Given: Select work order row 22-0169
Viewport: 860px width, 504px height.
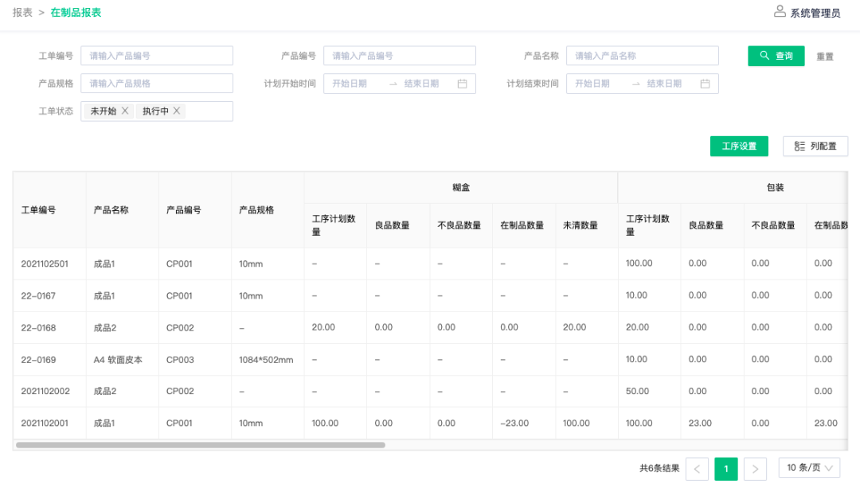Looking at the screenshot, I should pos(38,360).
